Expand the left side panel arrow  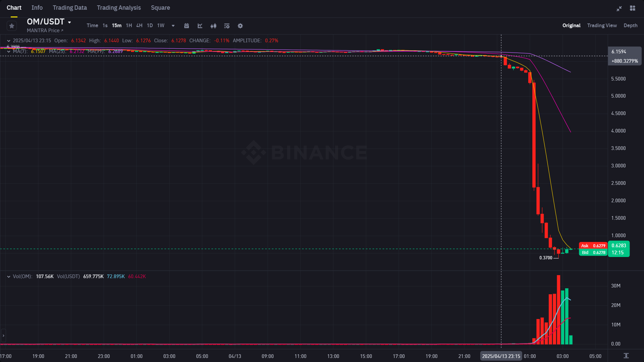coord(3,335)
